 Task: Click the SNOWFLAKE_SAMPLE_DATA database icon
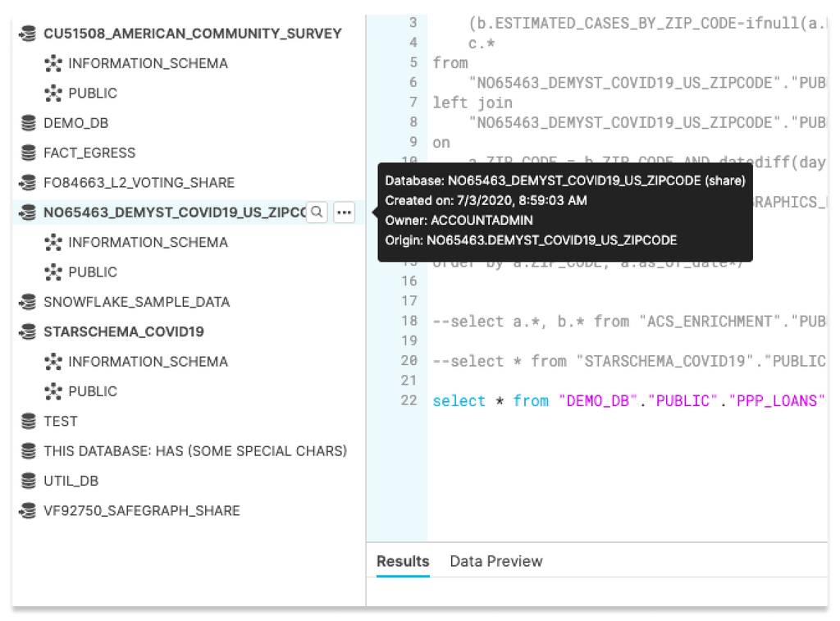click(28, 302)
